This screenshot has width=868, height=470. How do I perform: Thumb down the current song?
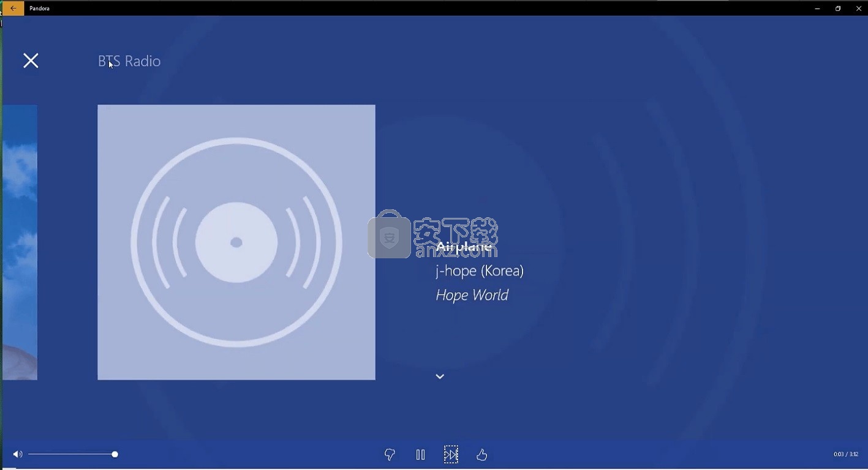390,455
